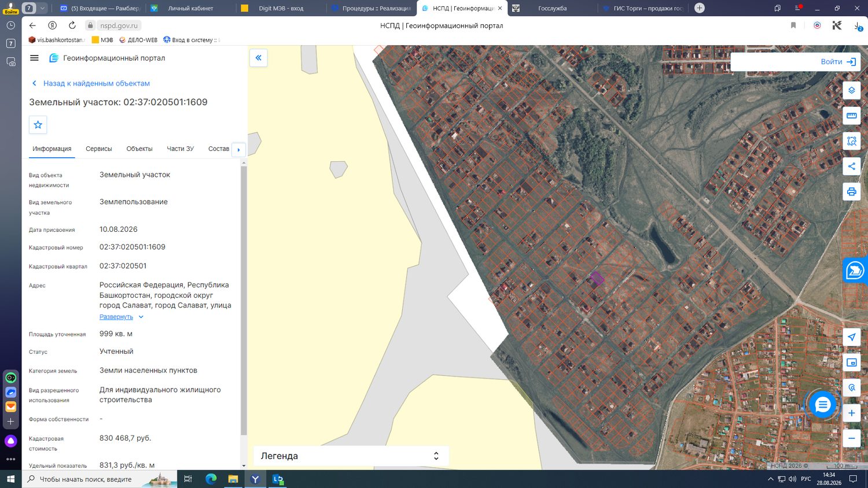Share the current map view
868x488 pixels.
(851, 167)
